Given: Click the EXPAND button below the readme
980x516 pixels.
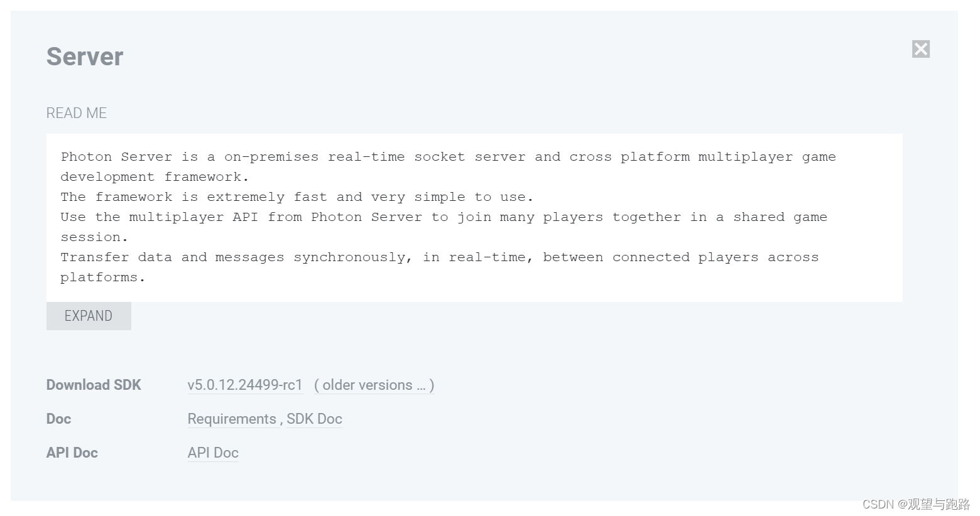Looking at the screenshot, I should point(88,316).
